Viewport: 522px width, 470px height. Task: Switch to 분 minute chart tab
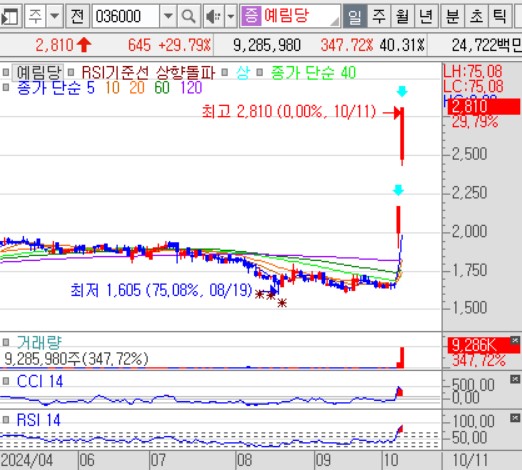click(452, 16)
